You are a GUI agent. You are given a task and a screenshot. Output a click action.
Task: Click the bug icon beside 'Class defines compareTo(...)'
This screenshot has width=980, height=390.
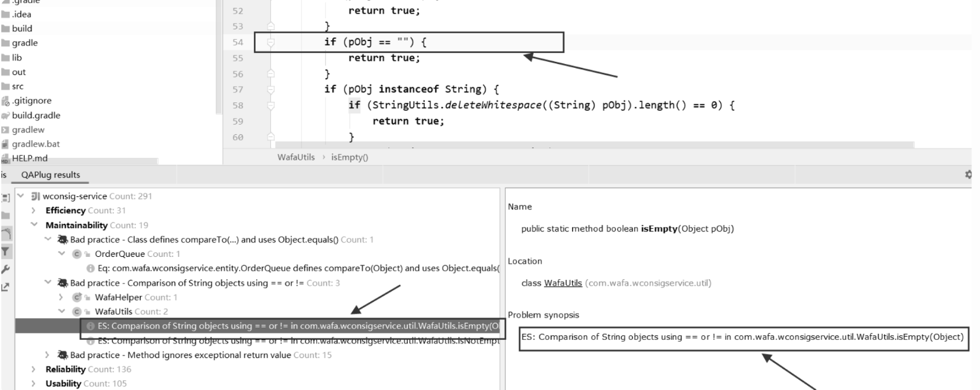click(x=63, y=239)
